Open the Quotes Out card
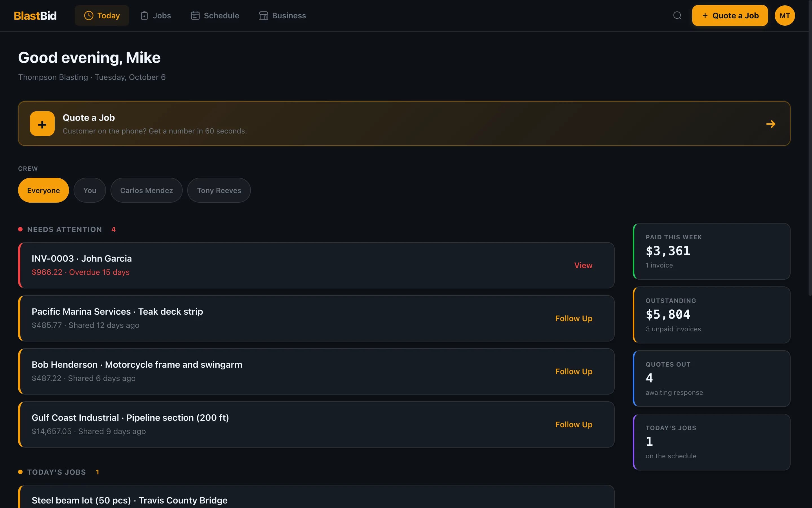812x508 pixels. [x=711, y=379]
